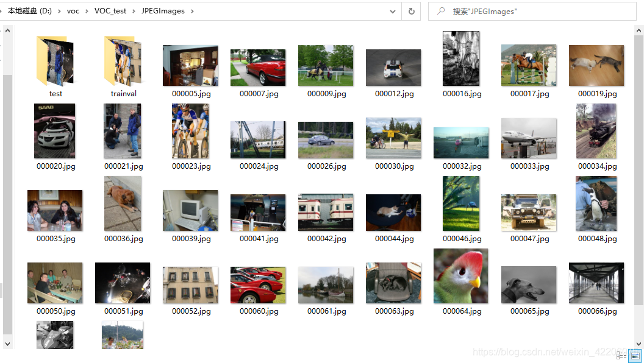The height and width of the screenshot is (363, 644).
Task: Select 000024.jpg train thumbnail
Action: pyautogui.click(x=258, y=140)
